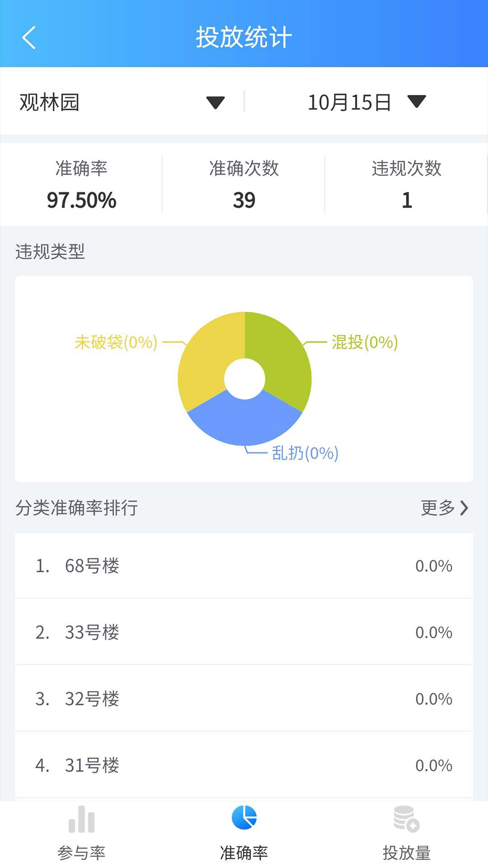
Task: Open the 32号楼 ranking entry
Action: [x=244, y=699]
